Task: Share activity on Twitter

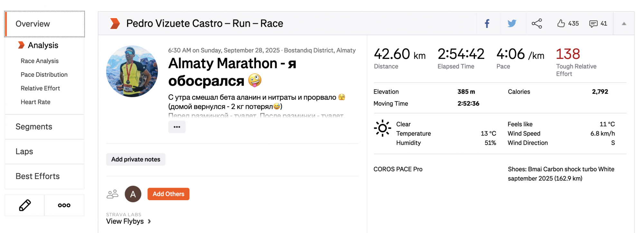Action: coord(512,23)
